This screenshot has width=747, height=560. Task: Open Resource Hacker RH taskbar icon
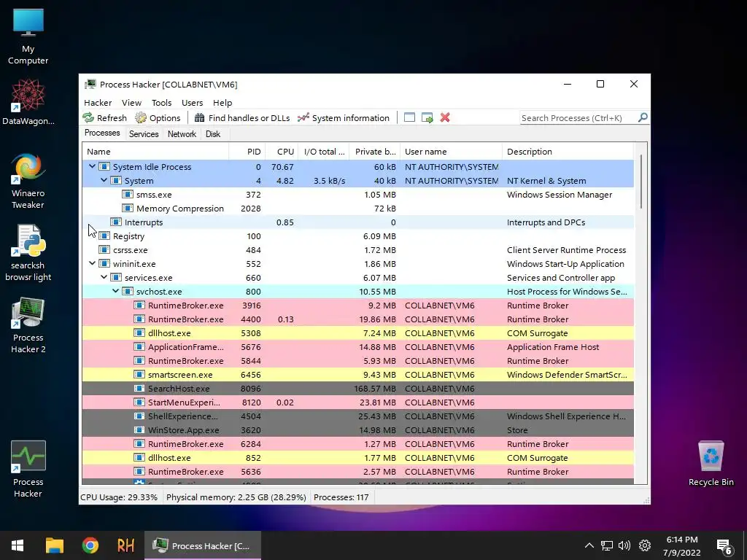pyautogui.click(x=125, y=545)
